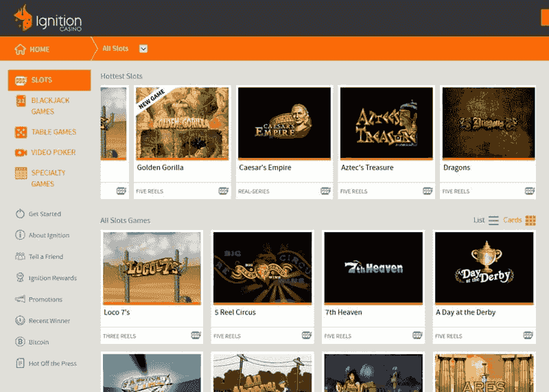Viewport: 549px width, 392px height.
Task: Open Hot Off the Press link
Action: click(x=52, y=363)
